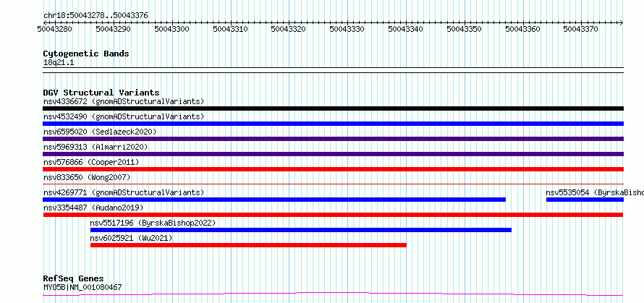Click the nsv5535054 blue variant bar
Screen dimensions: 644x303
pos(585,200)
